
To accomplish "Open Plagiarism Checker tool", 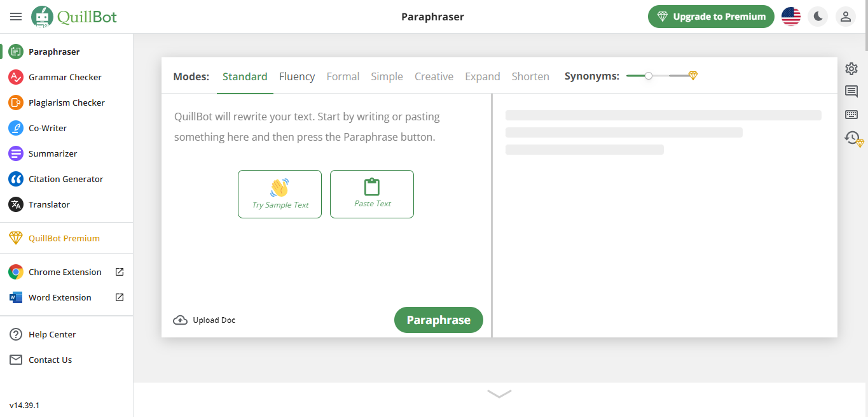I will 66,102.
